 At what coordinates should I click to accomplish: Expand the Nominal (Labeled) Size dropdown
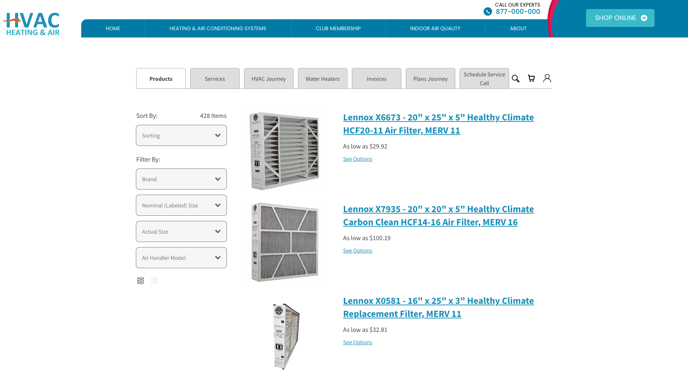click(x=181, y=205)
